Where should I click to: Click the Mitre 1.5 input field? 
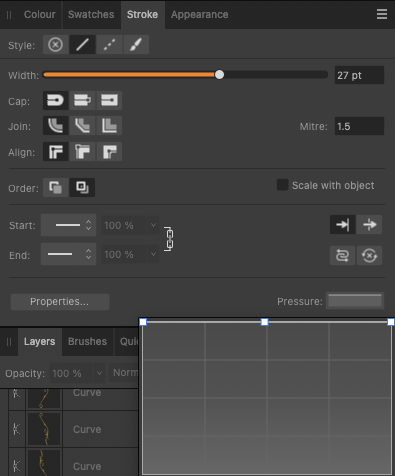click(359, 126)
